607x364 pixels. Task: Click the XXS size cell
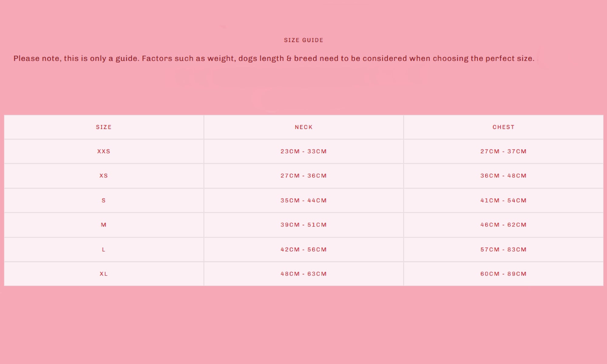(104, 151)
